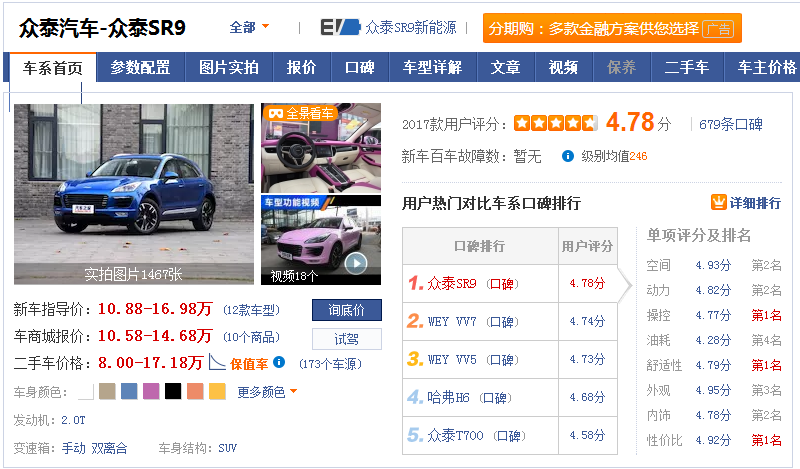Select the white body color swatch
Image resolution: width=800 pixels, height=469 pixels.
(x=86, y=391)
